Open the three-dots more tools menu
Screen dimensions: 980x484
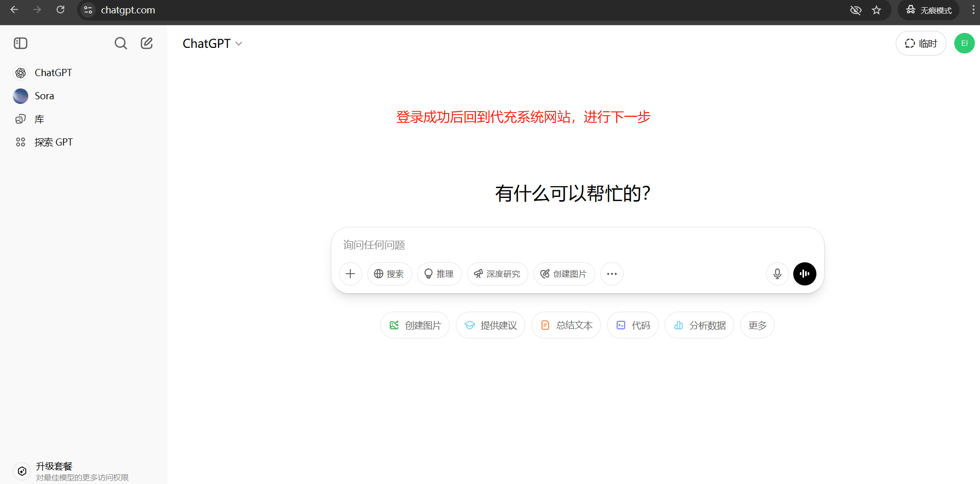click(x=612, y=274)
